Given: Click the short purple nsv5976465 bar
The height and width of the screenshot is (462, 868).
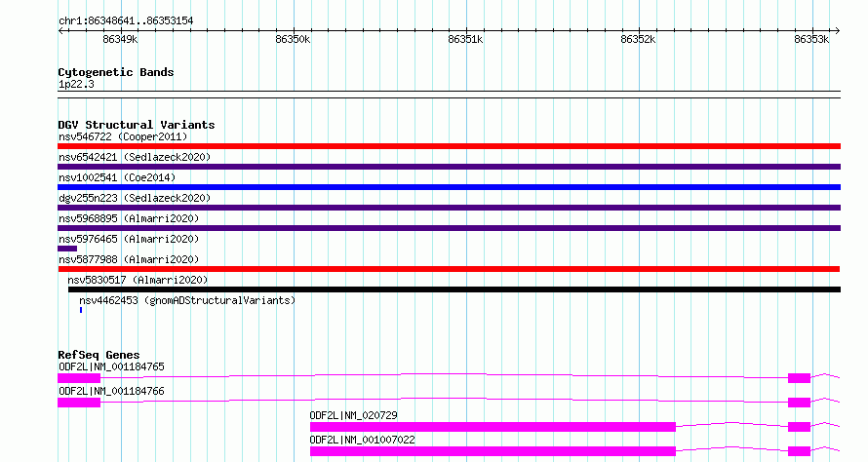Looking at the screenshot, I should [67, 249].
